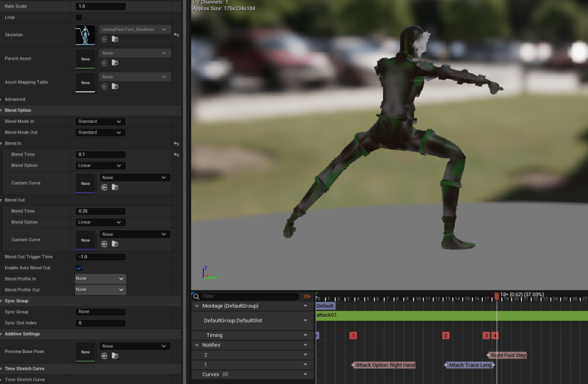Browse to Skeleton asset in Content Browser
The width and height of the screenshot is (588, 384).
point(115,39)
